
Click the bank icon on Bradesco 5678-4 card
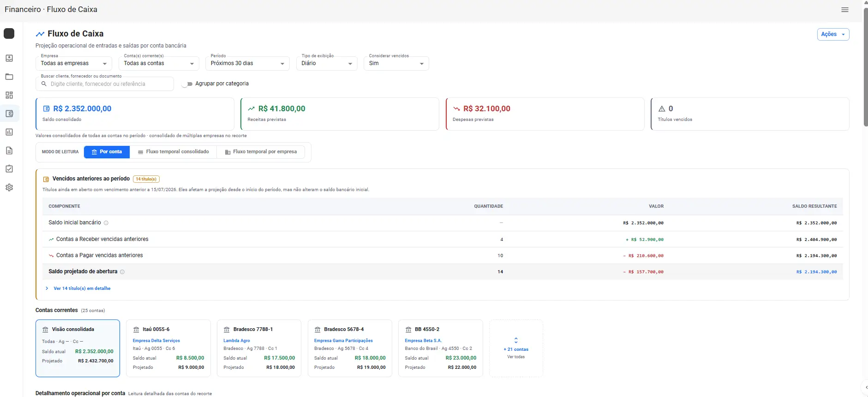(317, 330)
